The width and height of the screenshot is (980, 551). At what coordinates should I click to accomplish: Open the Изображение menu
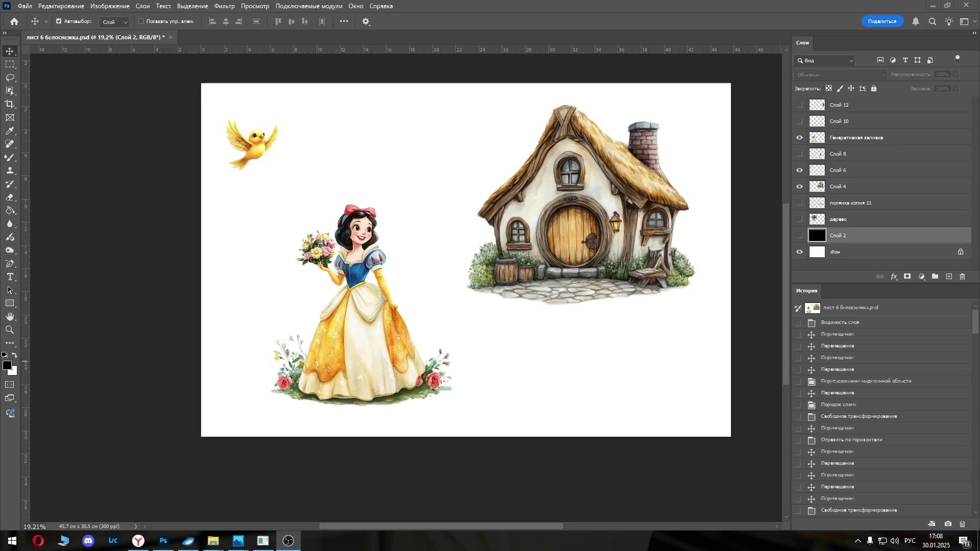[110, 6]
